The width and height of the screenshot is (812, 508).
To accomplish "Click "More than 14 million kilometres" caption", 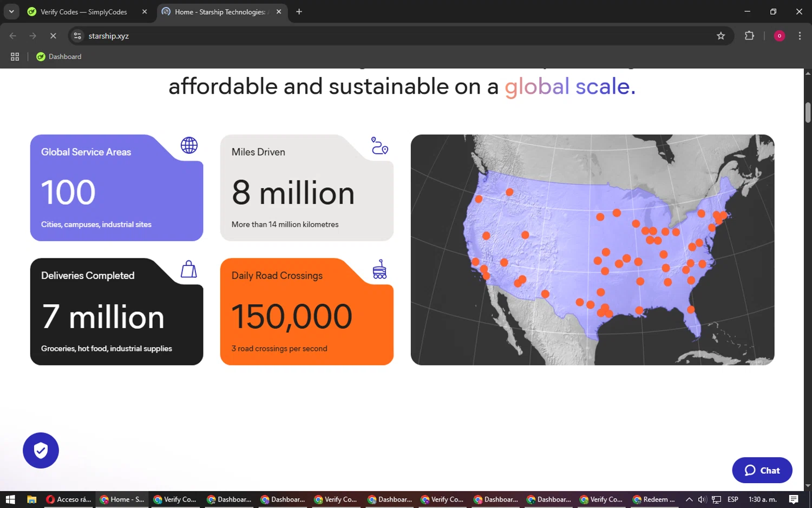I will click(285, 224).
